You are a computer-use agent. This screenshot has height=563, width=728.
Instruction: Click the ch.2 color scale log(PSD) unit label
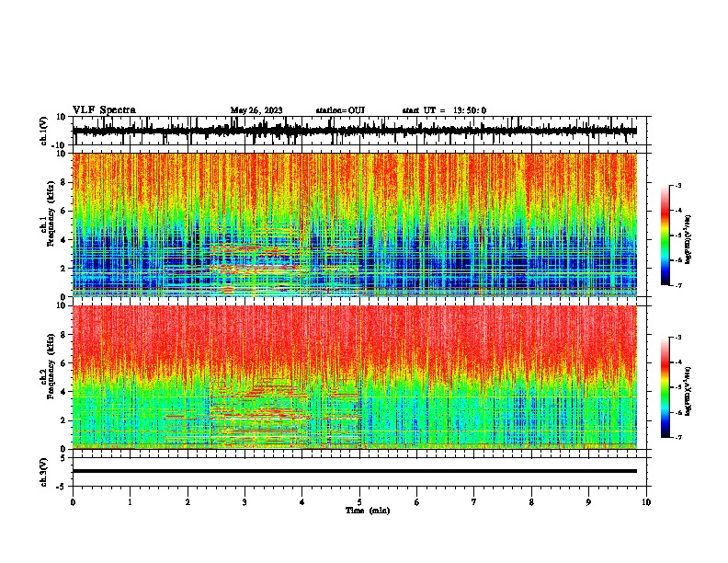688,391
